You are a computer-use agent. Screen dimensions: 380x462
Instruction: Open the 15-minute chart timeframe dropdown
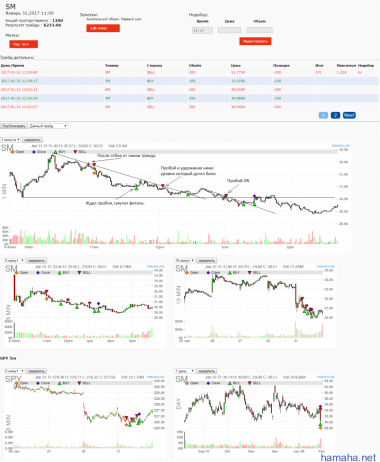[x=185, y=260]
